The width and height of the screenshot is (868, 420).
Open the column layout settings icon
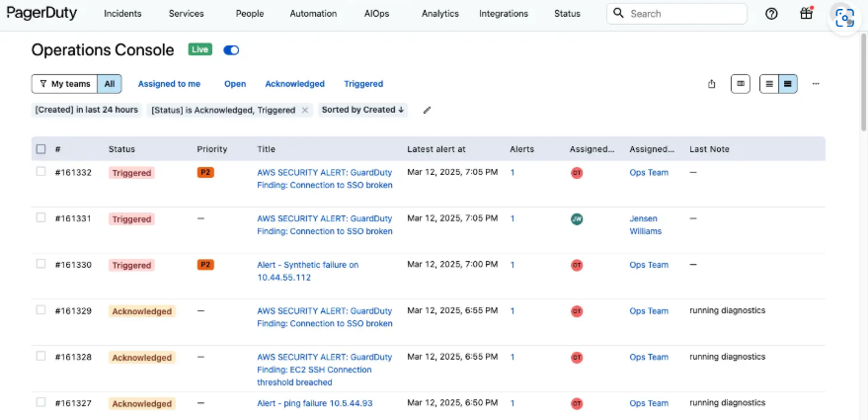coord(741,84)
